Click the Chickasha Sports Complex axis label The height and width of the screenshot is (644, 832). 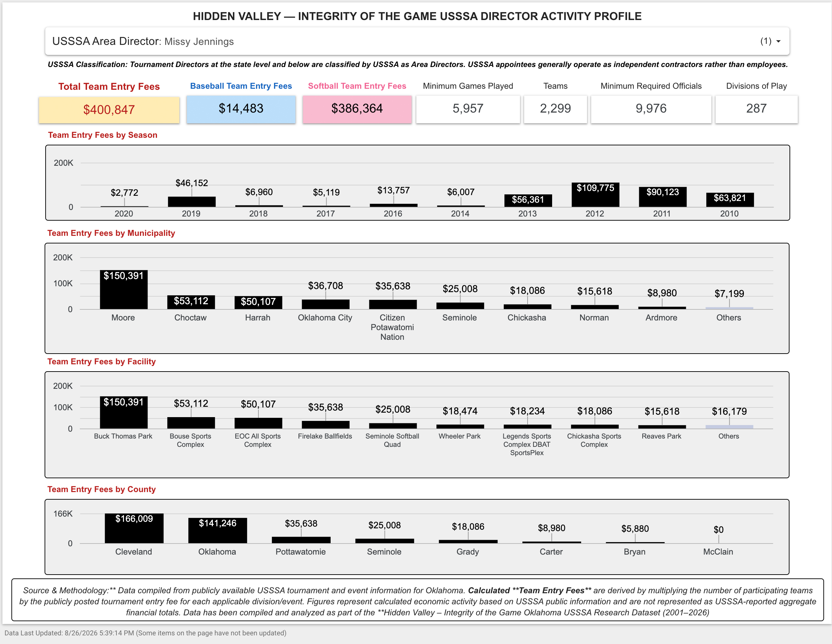(594, 440)
